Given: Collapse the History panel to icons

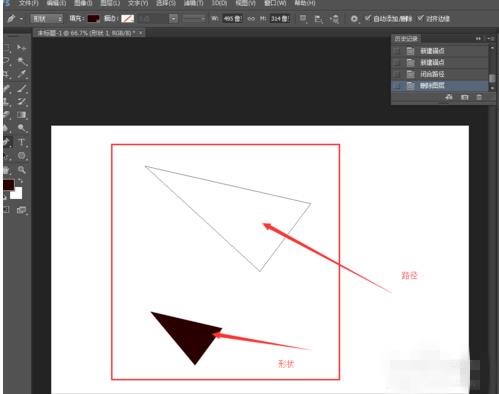Looking at the screenshot, I should 478,39.
